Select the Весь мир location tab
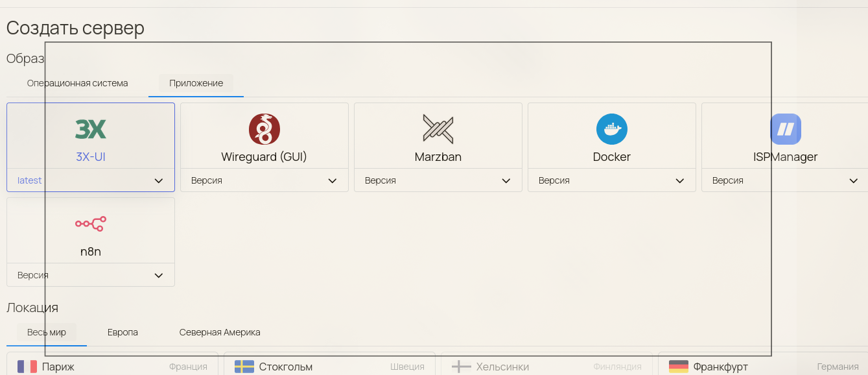Image resolution: width=868 pixels, height=375 pixels. pyautogui.click(x=47, y=332)
